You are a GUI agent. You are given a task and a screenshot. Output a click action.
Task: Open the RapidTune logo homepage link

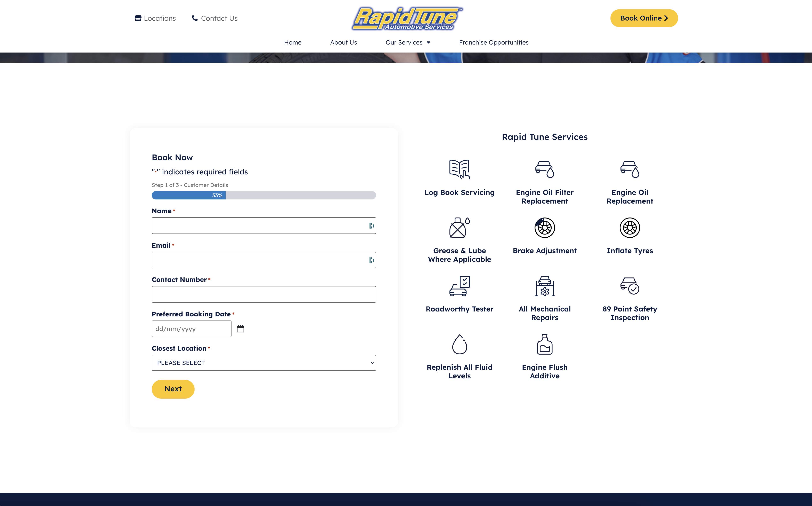click(x=407, y=18)
